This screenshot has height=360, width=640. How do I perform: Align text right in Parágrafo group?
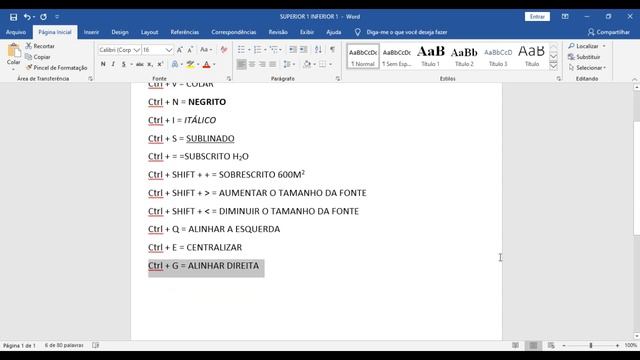point(262,64)
